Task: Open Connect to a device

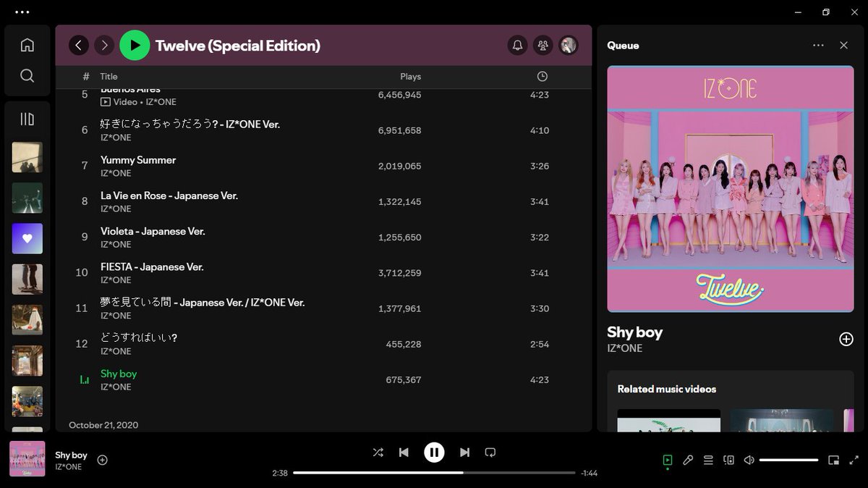Action: click(729, 460)
